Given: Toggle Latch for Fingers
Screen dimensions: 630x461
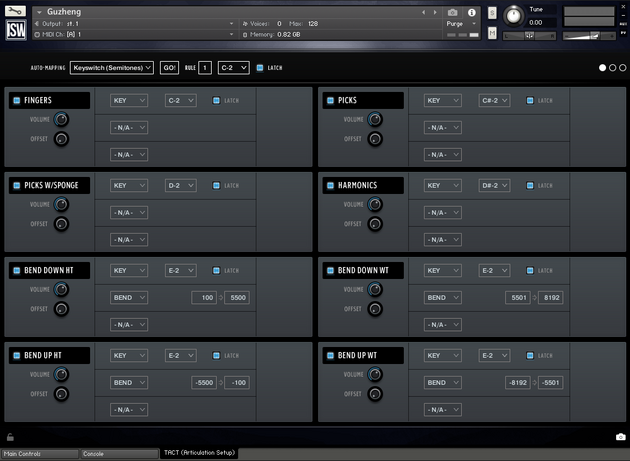Looking at the screenshot, I should (216, 100).
